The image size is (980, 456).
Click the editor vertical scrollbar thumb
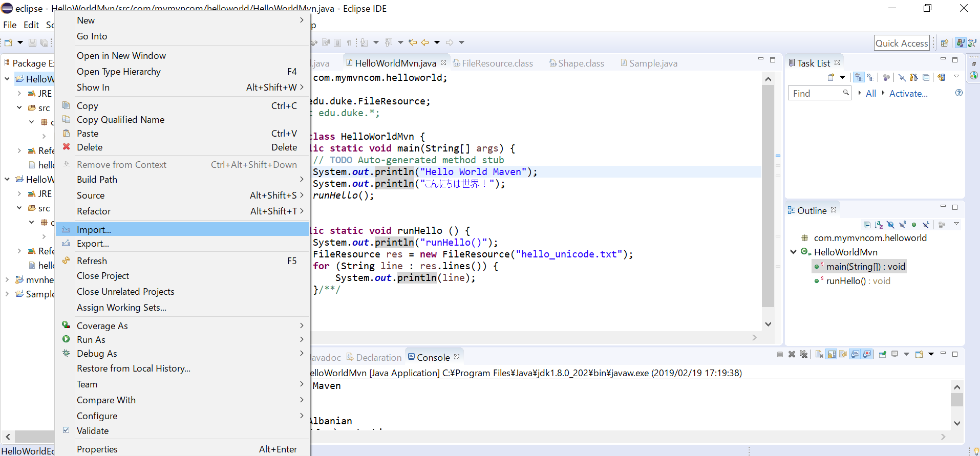(x=768, y=196)
